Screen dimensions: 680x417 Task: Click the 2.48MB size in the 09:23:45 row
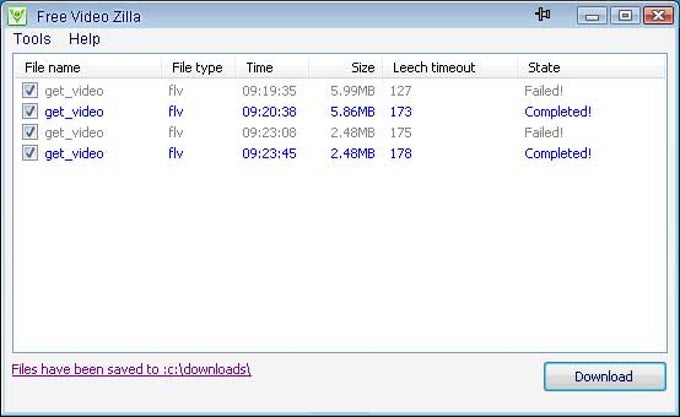tap(353, 153)
